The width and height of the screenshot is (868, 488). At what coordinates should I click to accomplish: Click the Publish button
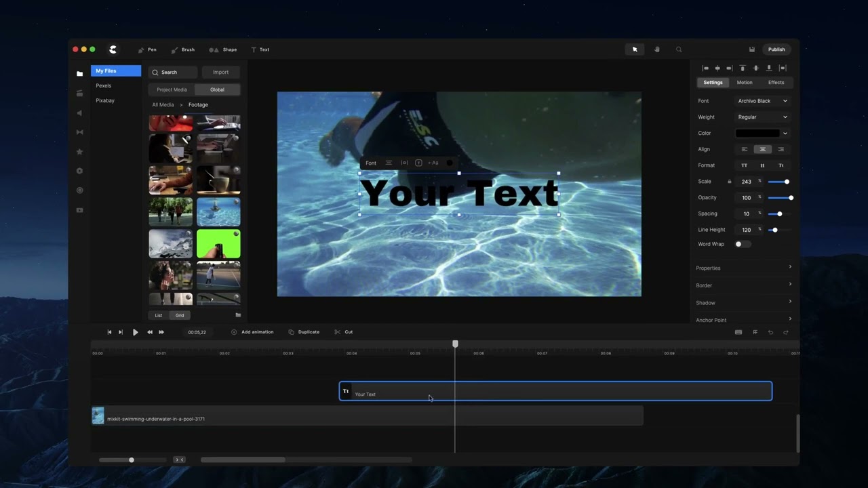776,49
